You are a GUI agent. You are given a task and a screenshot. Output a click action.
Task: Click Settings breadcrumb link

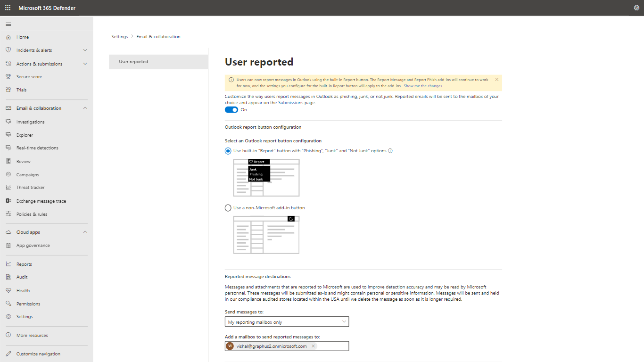coord(120,37)
